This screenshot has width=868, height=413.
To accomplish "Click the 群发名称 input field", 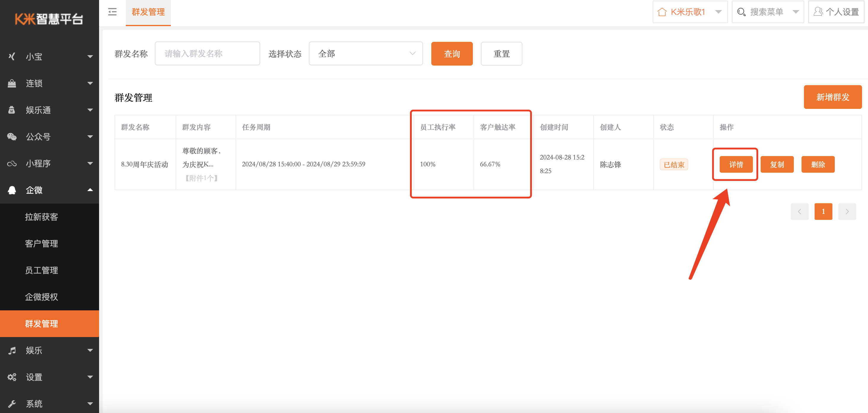I will (x=207, y=54).
